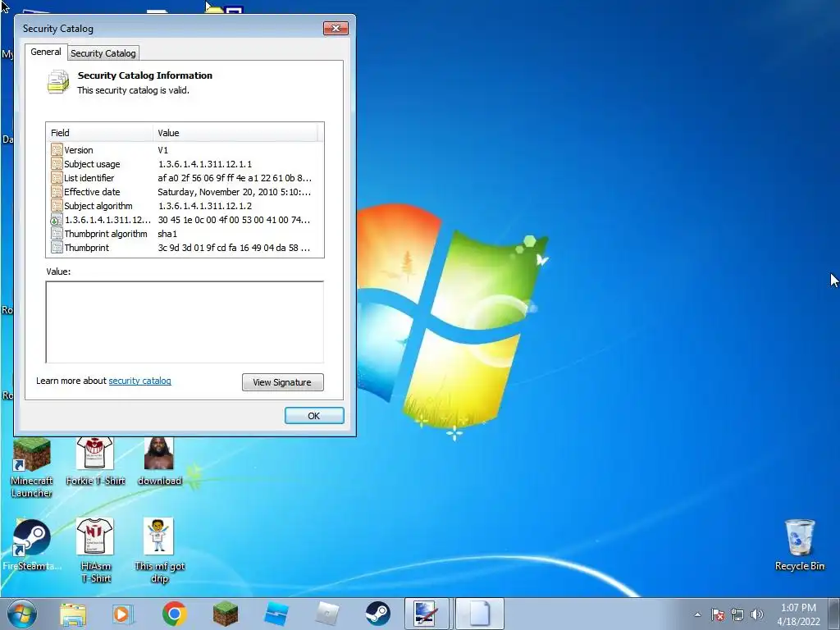Click the green-arrow extension row icon
The width and height of the screenshot is (840, 630).
pyautogui.click(x=57, y=220)
